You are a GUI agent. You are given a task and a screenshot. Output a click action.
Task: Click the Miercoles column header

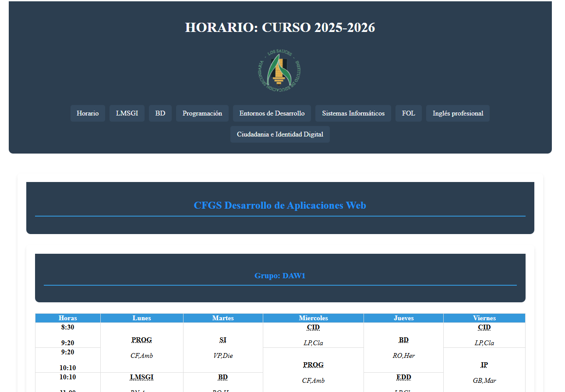pos(313,318)
